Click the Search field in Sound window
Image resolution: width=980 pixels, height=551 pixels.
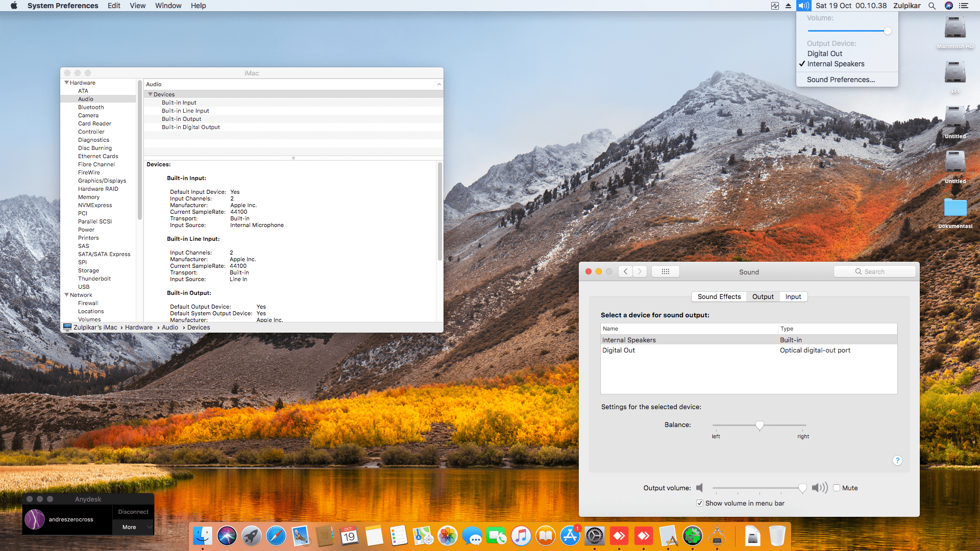coord(874,271)
